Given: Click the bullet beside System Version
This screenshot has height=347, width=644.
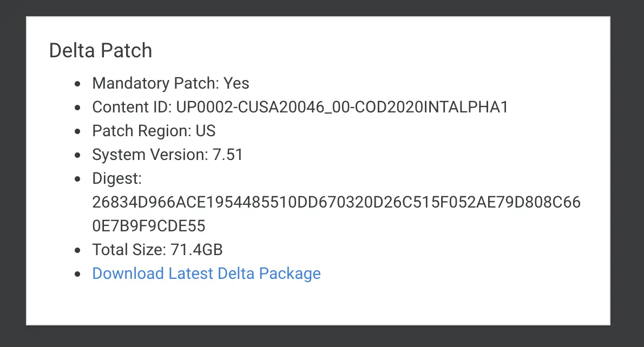Looking at the screenshot, I should [77, 156].
